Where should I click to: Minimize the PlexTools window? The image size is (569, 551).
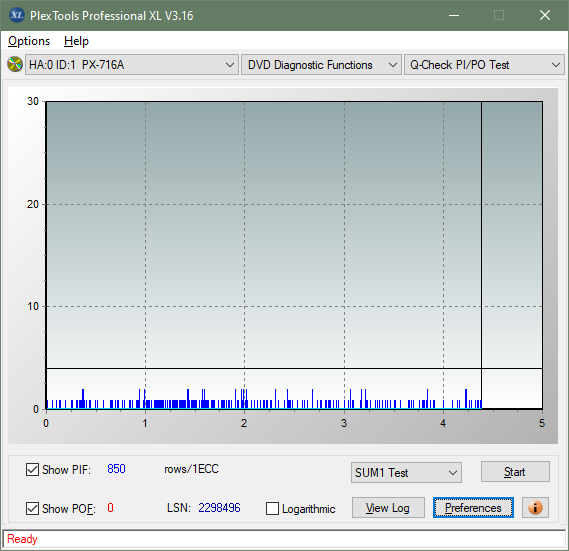coord(454,15)
